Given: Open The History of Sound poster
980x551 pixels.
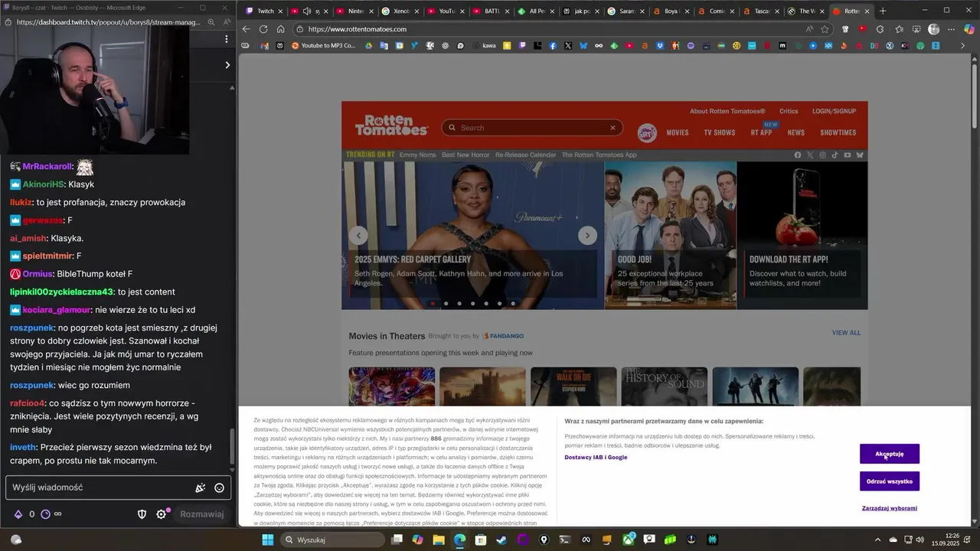Looking at the screenshot, I should (665, 386).
